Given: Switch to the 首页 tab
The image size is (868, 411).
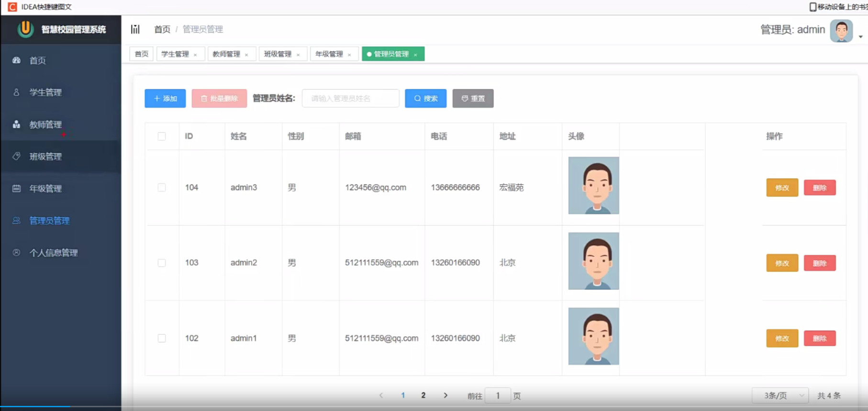Looking at the screenshot, I should 141,54.
